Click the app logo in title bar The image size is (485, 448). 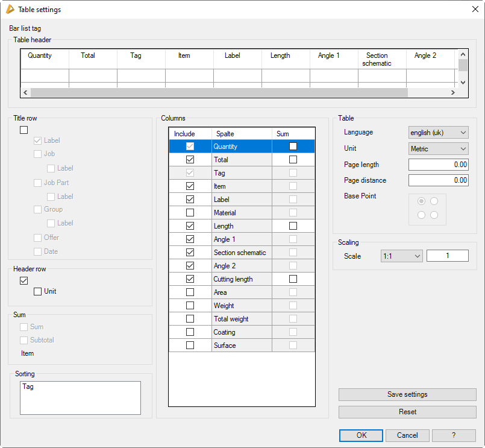(10, 10)
